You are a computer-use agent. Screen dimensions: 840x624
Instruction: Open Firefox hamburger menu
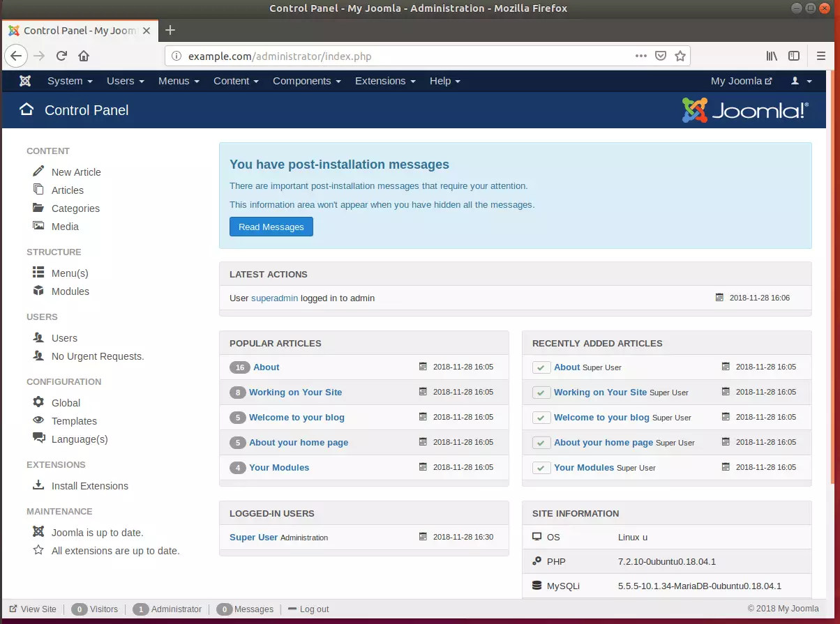pyautogui.click(x=822, y=56)
